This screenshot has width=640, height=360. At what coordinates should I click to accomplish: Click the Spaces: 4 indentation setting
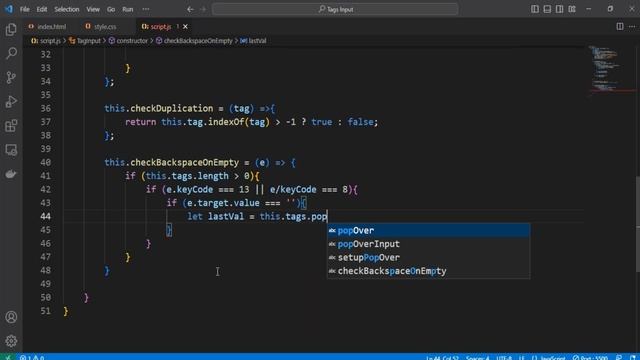pos(477,358)
